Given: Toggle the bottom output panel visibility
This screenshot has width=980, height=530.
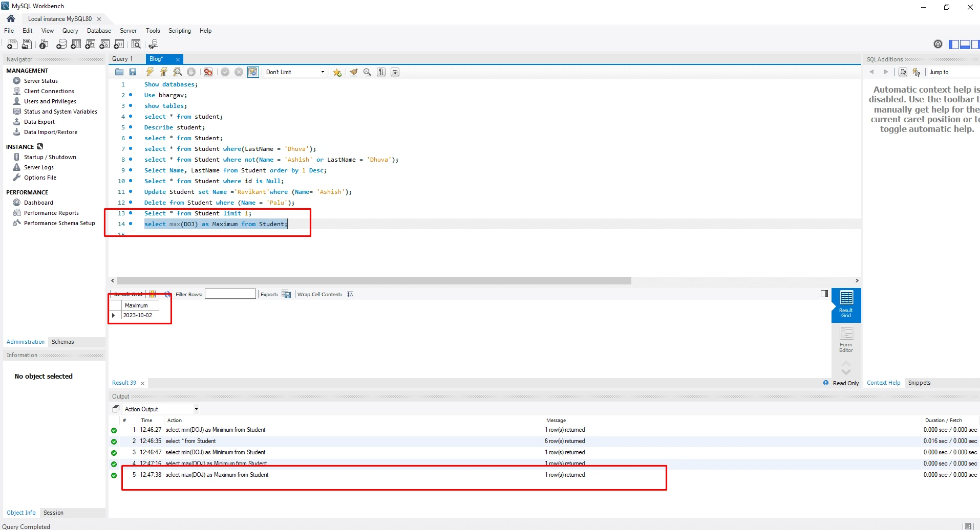Looking at the screenshot, I should click(965, 45).
